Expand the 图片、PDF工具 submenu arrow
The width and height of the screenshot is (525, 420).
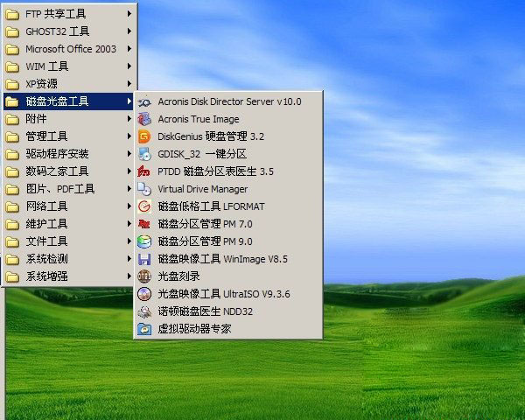coord(129,189)
